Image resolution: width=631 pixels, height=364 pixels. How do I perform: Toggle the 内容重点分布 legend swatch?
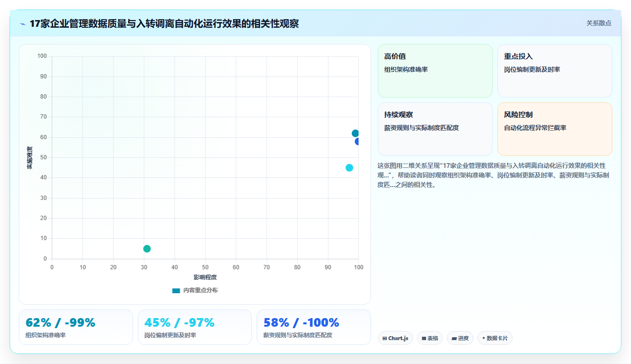click(176, 290)
